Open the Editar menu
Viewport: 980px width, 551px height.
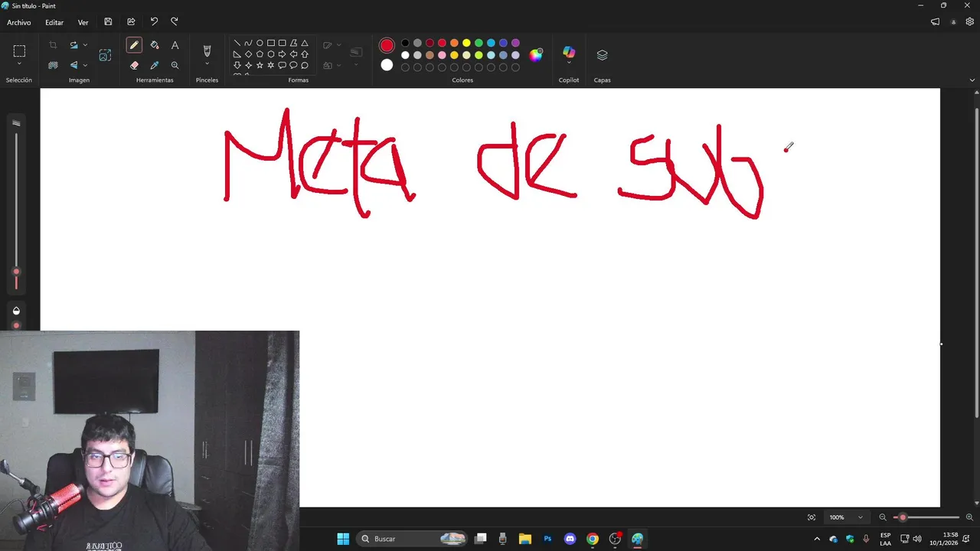click(54, 22)
